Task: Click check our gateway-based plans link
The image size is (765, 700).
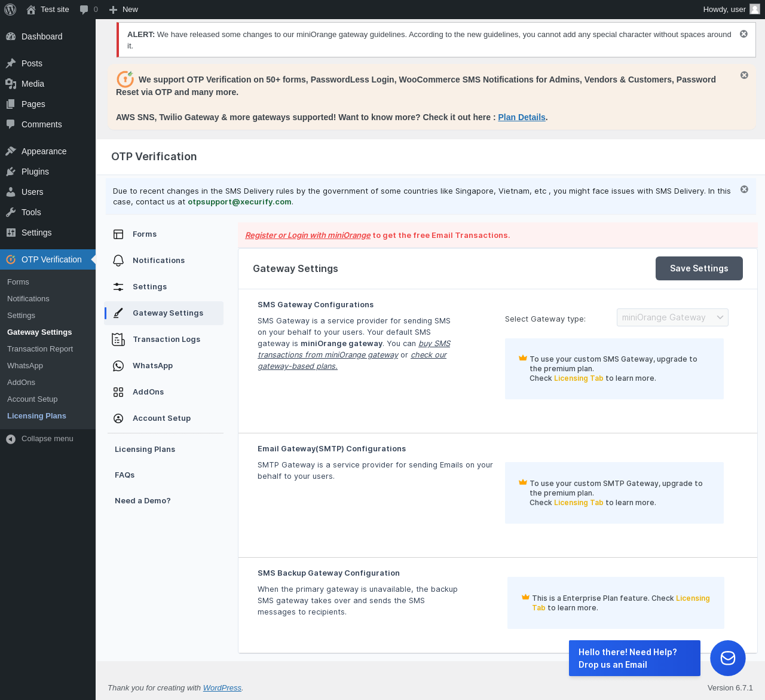Action: pos(352,360)
